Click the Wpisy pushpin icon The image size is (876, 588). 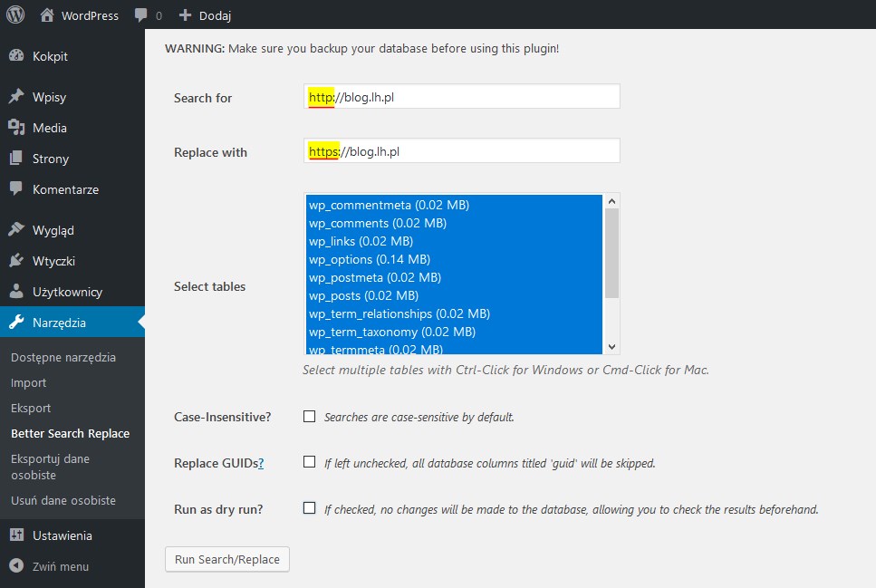(17, 96)
